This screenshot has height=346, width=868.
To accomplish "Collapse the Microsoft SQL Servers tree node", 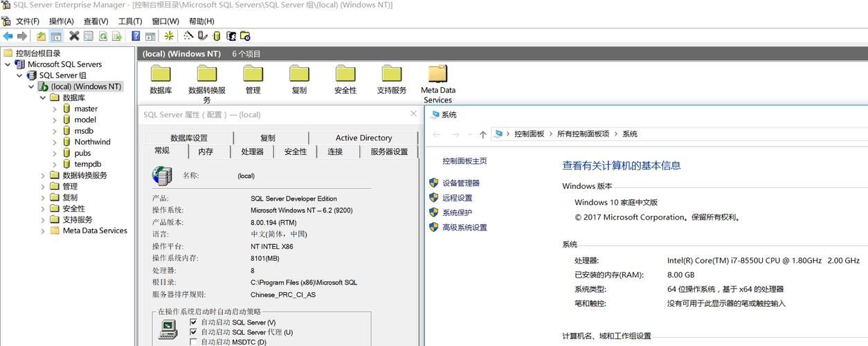I will [x=8, y=64].
